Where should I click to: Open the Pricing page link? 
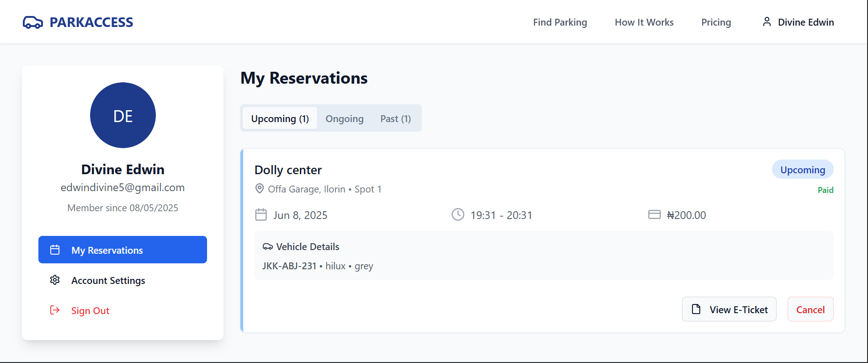pyautogui.click(x=716, y=22)
